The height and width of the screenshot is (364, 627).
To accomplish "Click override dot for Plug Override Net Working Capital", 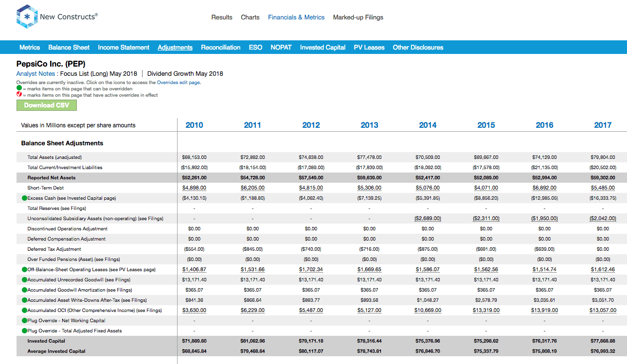I will pyautogui.click(x=24, y=321).
